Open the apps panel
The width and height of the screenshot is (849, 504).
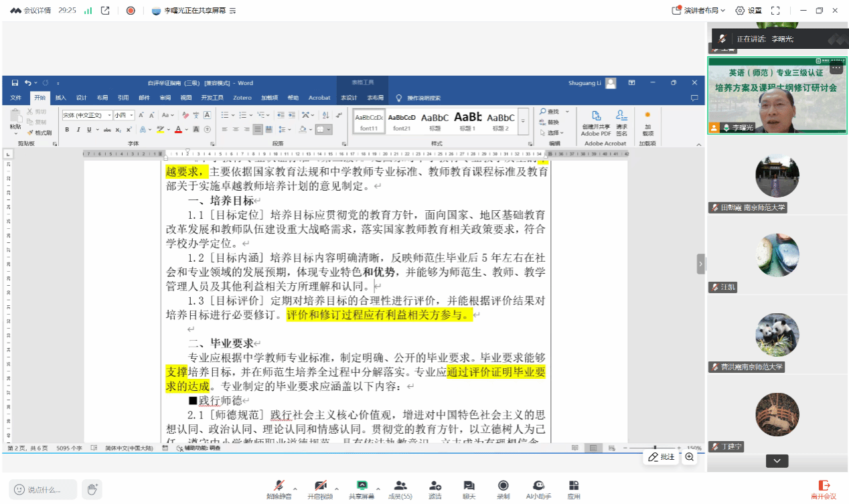pyautogui.click(x=573, y=486)
